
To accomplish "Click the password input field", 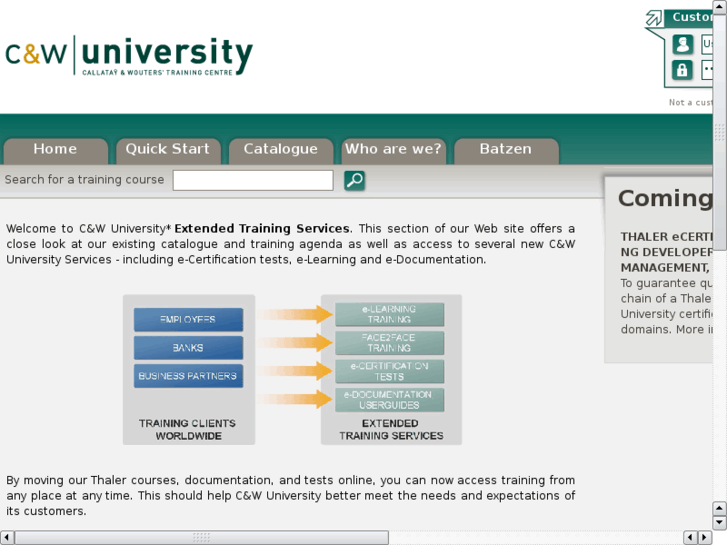I will pos(707,70).
